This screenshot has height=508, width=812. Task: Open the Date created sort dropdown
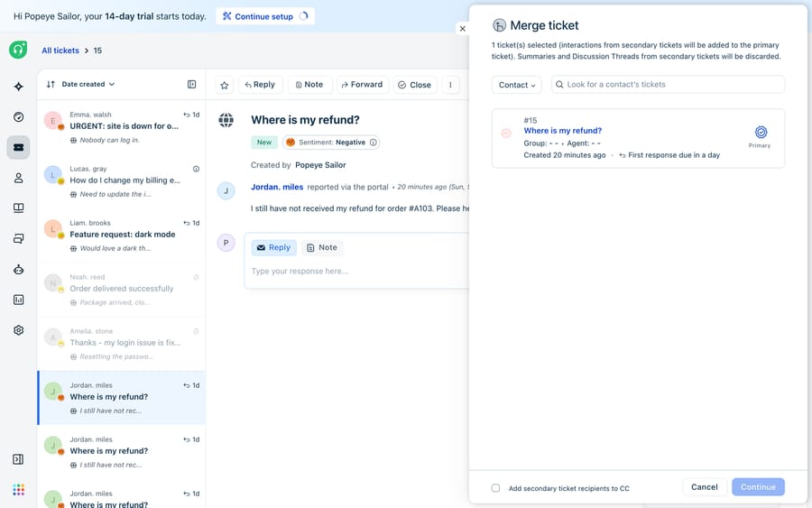tap(88, 85)
